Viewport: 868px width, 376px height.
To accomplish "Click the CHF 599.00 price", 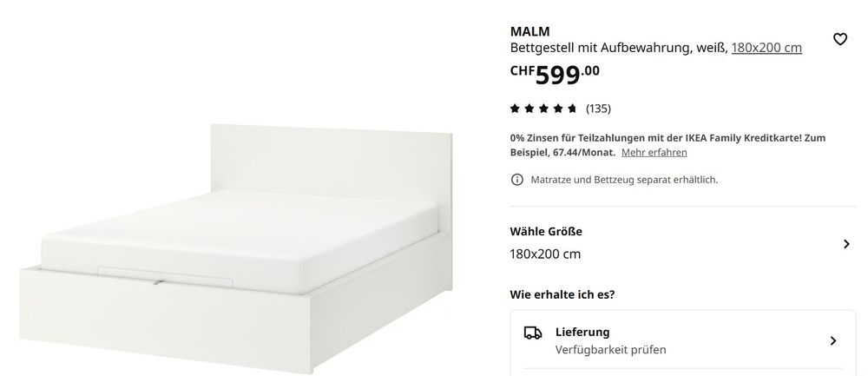I will pos(554,74).
